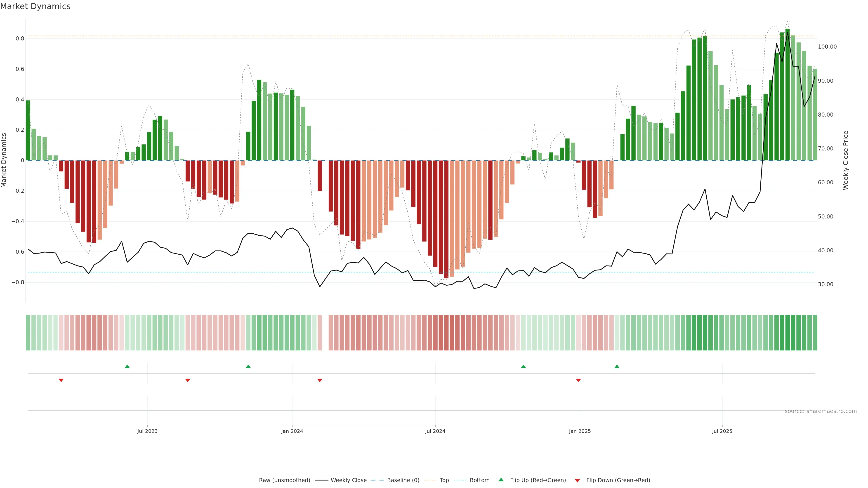The image size is (868, 488).
Task: Click the leftmost red flip-down triangle marker
Action: (61, 380)
